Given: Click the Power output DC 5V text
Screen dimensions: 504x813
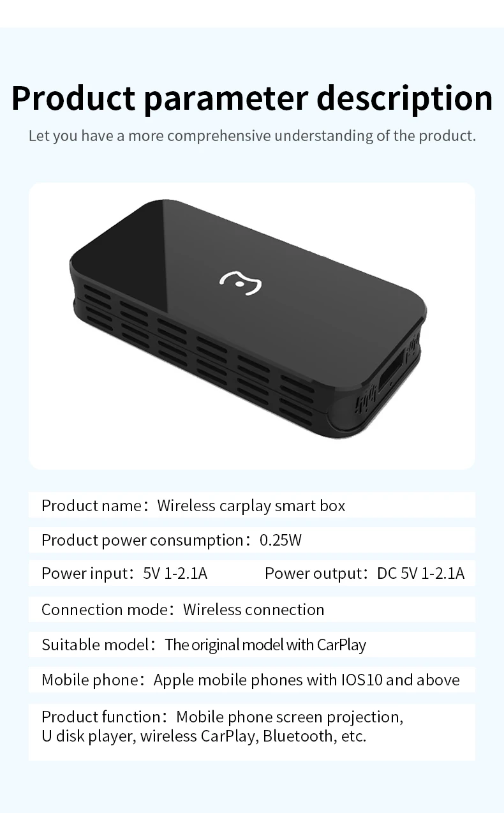Looking at the screenshot, I should (365, 574).
